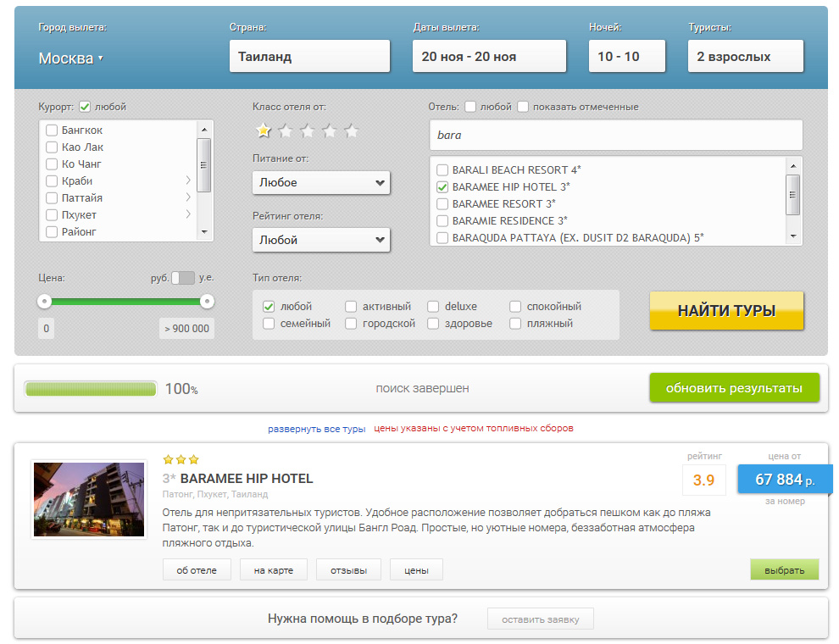Click price tag 67 884 р.
This screenshot has width=839, height=644.
coord(785,479)
